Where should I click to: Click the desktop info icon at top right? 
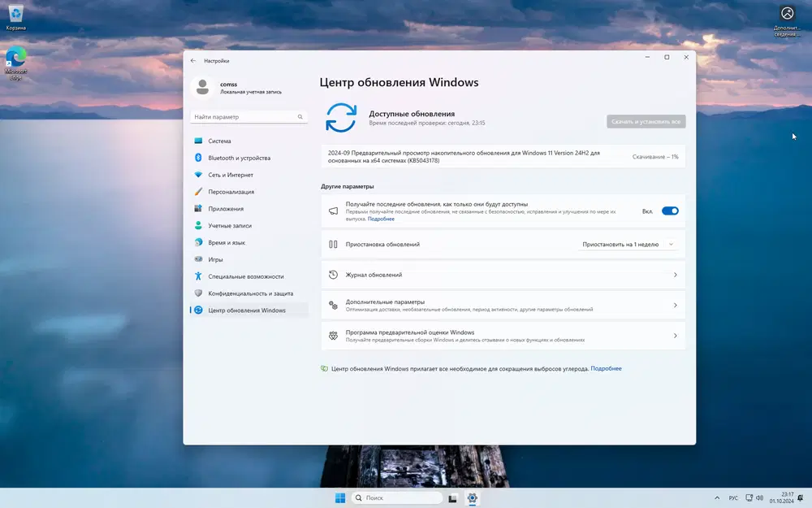[787, 22]
